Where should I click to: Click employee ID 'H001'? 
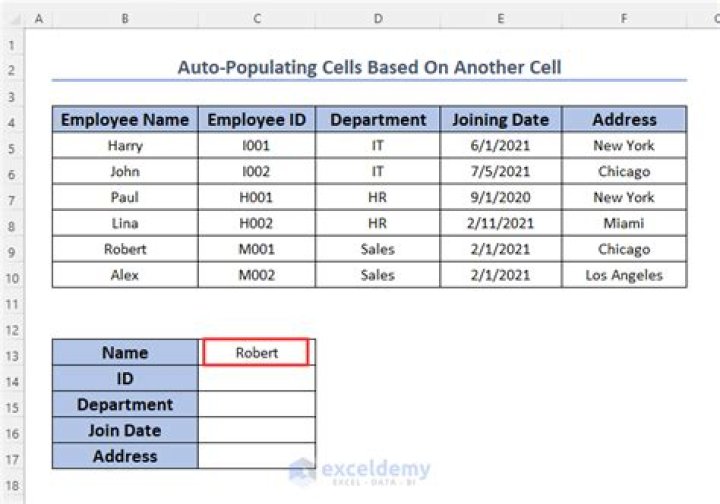257,197
